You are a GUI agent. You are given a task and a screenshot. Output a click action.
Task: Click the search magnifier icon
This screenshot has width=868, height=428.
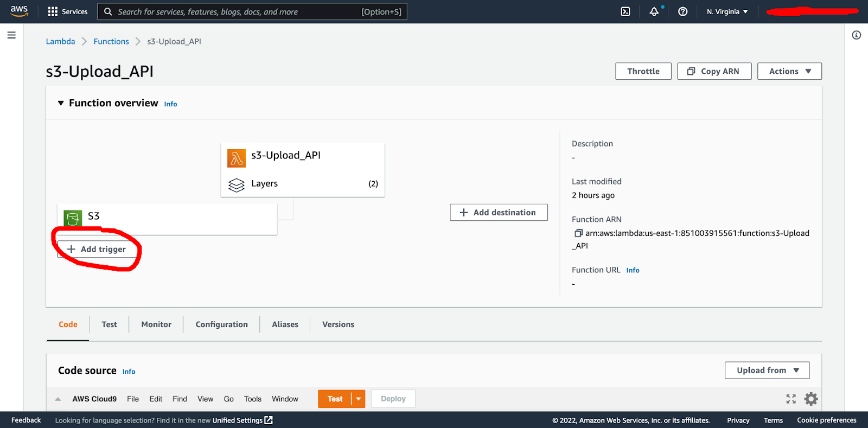(x=108, y=11)
